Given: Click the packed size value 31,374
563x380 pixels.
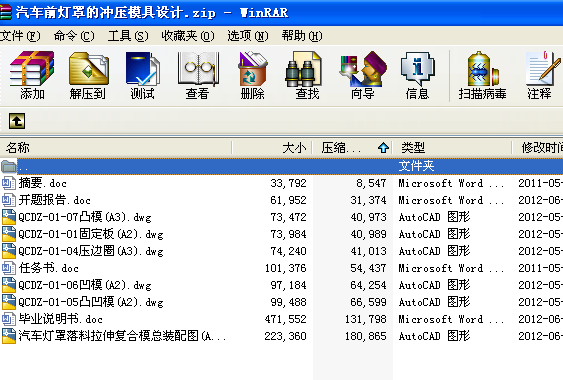Looking at the screenshot, I should (368, 200).
